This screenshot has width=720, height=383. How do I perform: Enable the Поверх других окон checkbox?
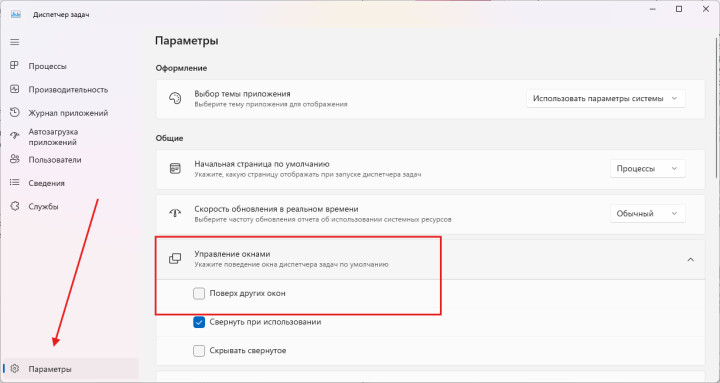(x=199, y=293)
